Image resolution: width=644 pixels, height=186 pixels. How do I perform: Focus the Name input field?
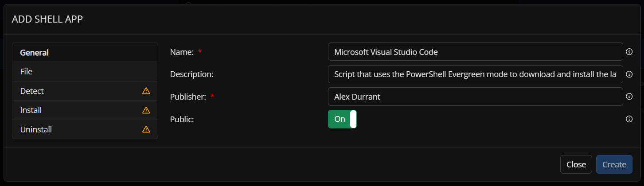coord(475,52)
